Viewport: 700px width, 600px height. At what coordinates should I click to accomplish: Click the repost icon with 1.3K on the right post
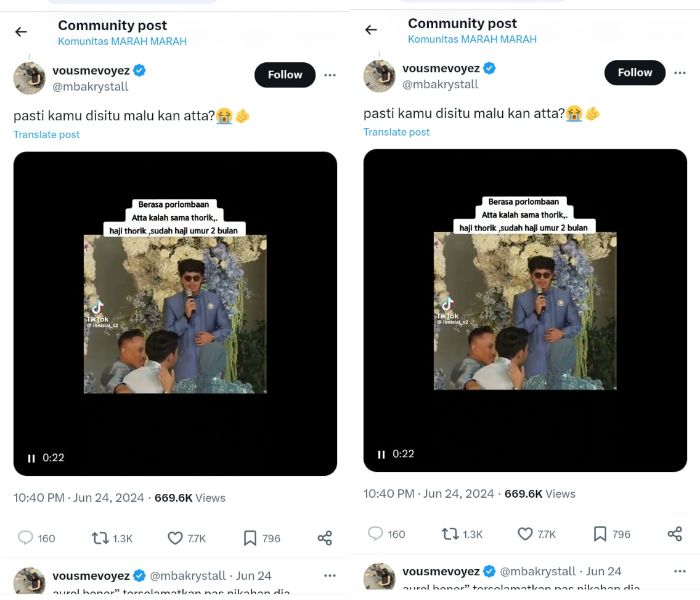pyautogui.click(x=450, y=534)
